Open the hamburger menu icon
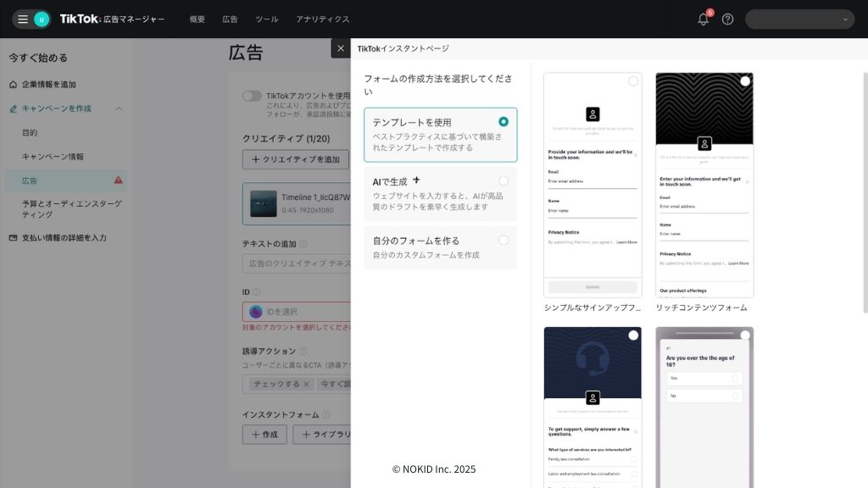Viewport: 868px width, 488px height. pos(23,19)
